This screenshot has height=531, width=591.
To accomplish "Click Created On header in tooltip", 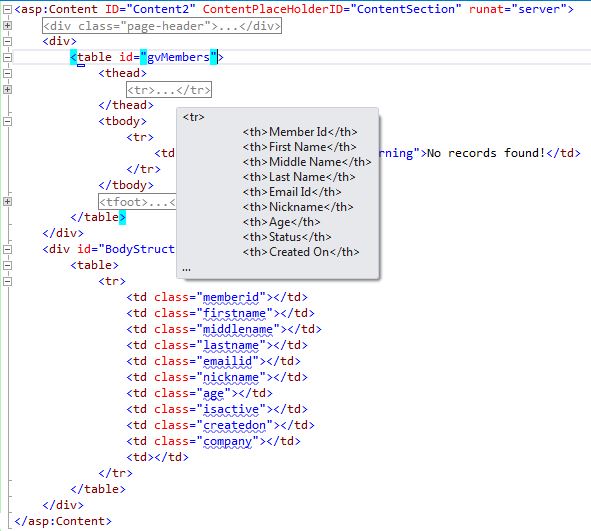I will pos(301,252).
